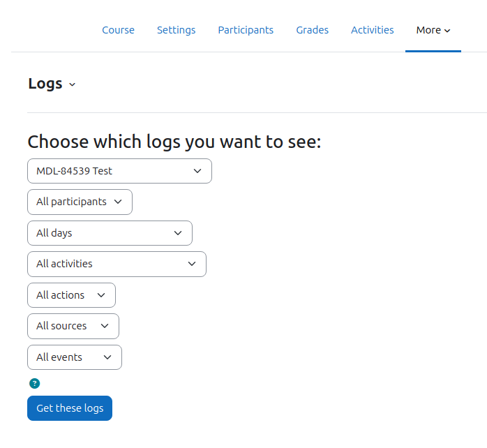The height and width of the screenshot is (448, 487).
Task: Expand the All events selector
Action: click(75, 357)
